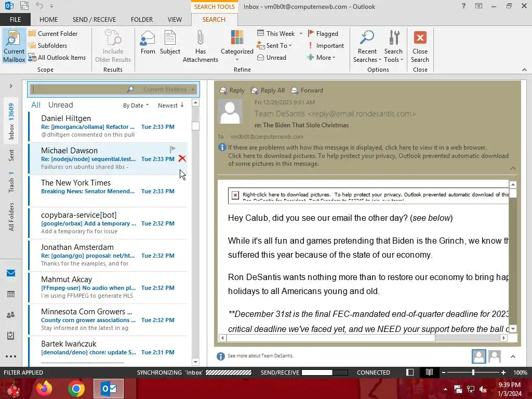
Task: Collapse the message header caret
Action: click(513, 168)
